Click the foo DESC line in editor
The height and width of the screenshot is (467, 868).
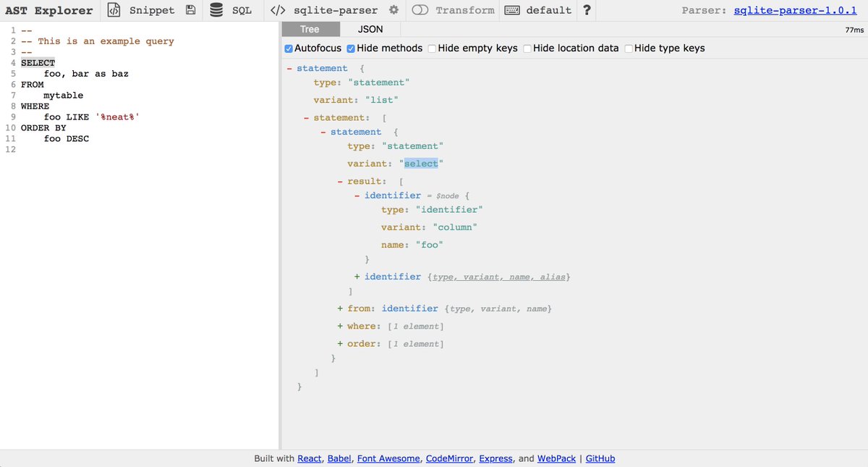pos(67,139)
